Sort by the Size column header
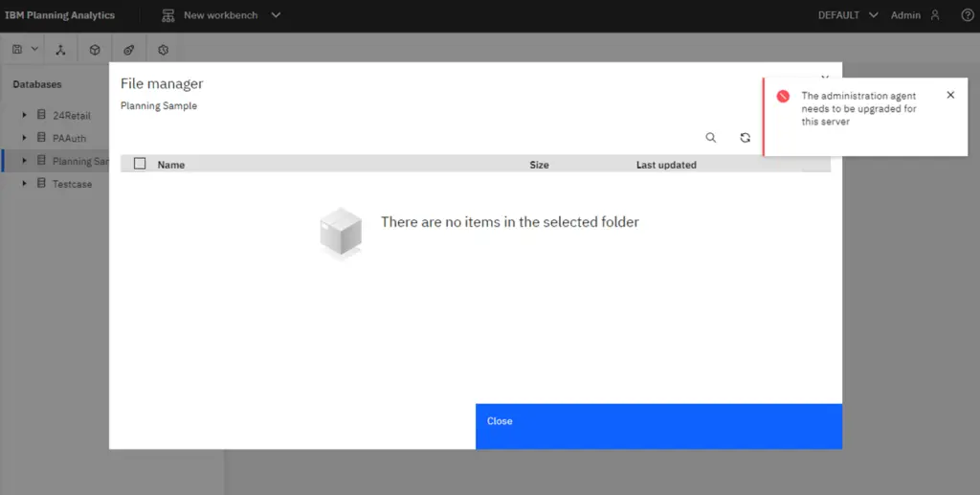The image size is (980, 495). tap(540, 165)
